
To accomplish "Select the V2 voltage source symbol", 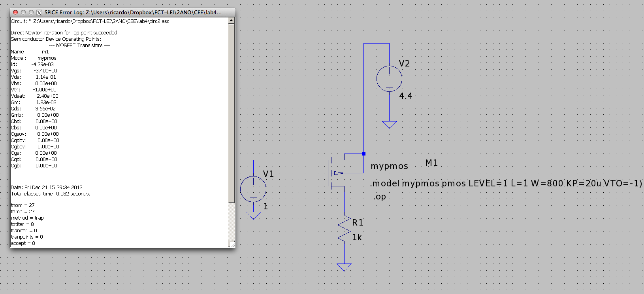I will coord(389,79).
